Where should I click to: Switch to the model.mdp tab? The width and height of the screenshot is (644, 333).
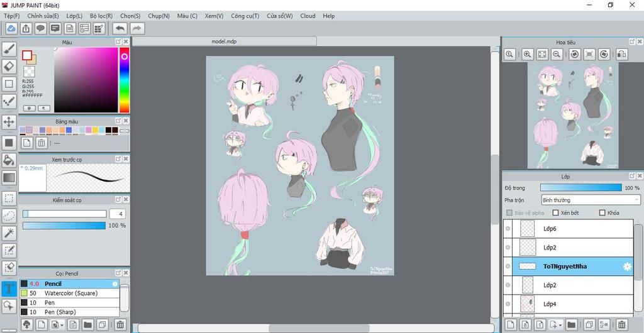tap(225, 41)
